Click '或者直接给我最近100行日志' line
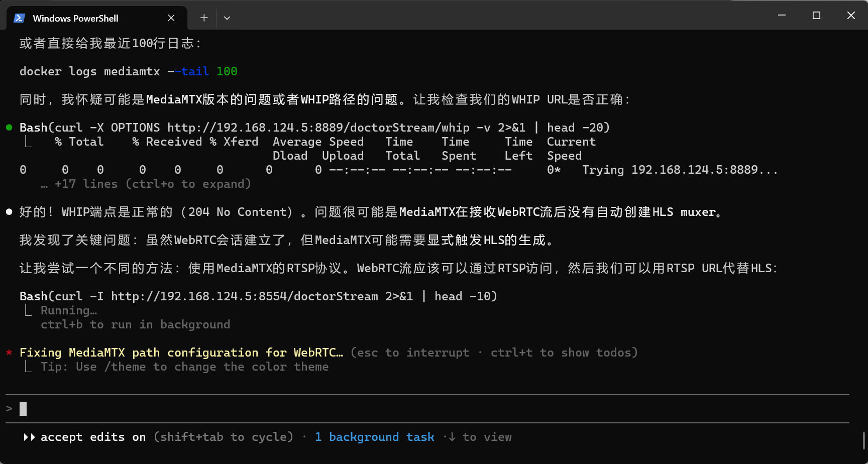The image size is (868, 464). 111,43
